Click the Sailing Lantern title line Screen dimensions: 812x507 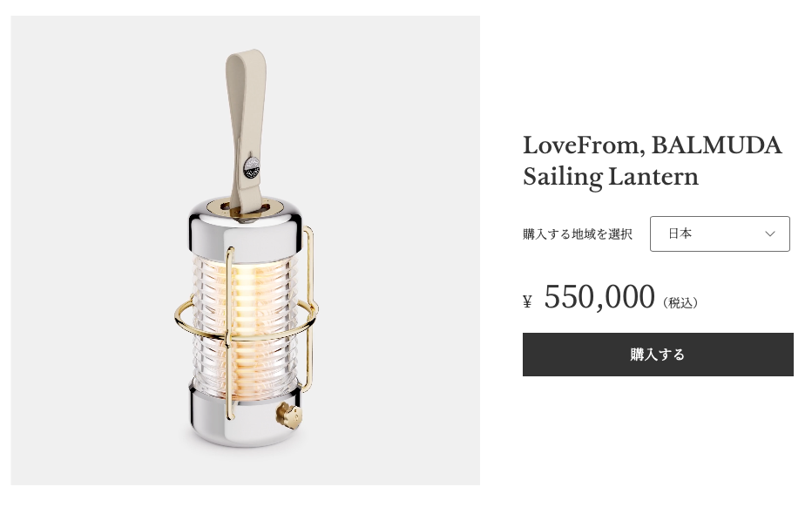[611, 177]
